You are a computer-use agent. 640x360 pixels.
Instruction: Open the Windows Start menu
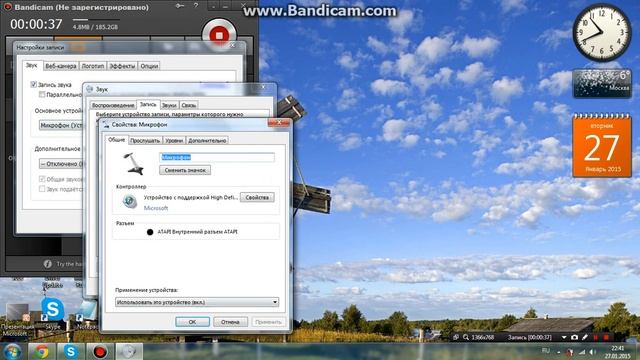pos(12,351)
